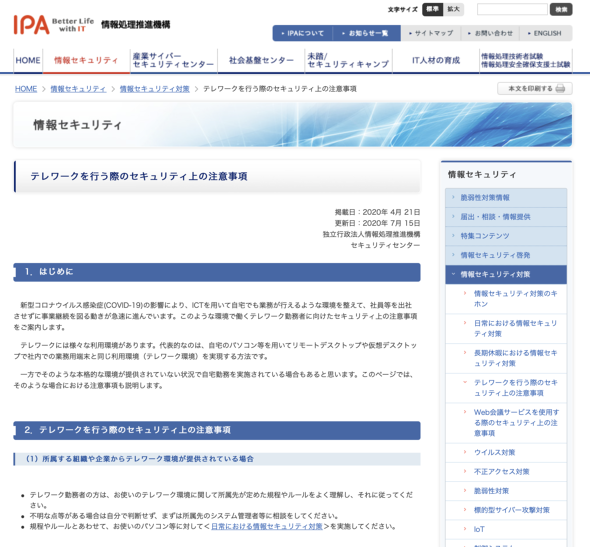Collapse the 情報セキュリティ対策 sidebar section
The width and height of the screenshot is (590, 547).
(x=506, y=274)
